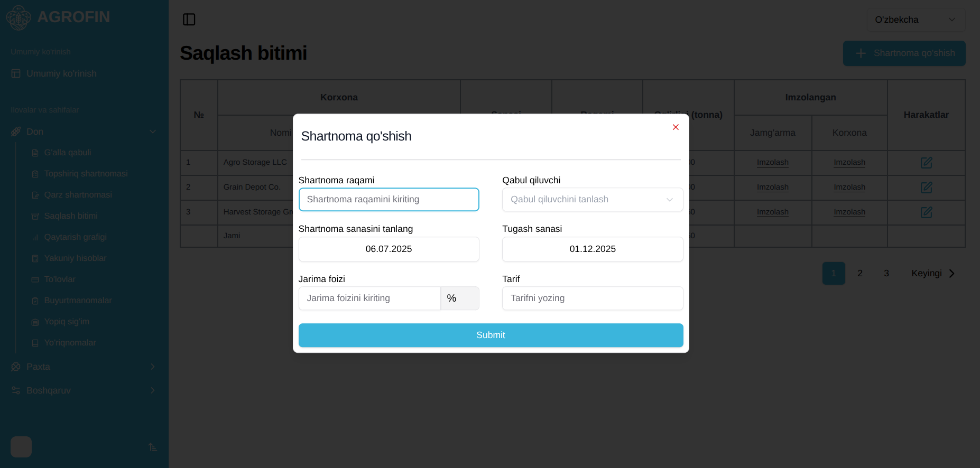Screen dimensions: 980x468
Task: Click the AGROFIN logo icon
Action: 19,17
